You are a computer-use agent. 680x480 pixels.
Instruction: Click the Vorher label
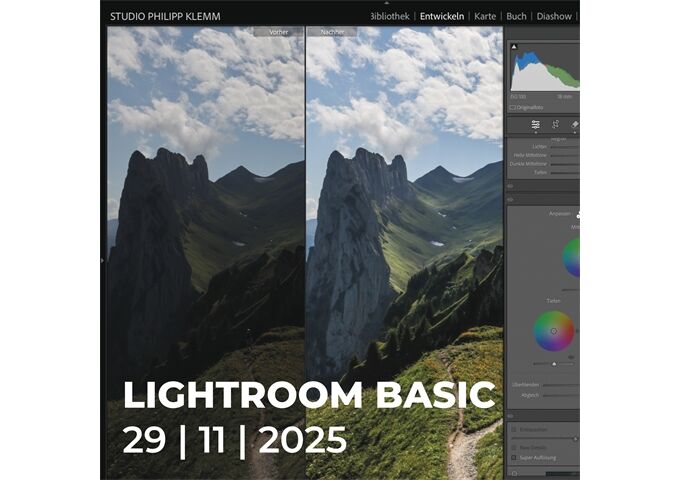278,32
